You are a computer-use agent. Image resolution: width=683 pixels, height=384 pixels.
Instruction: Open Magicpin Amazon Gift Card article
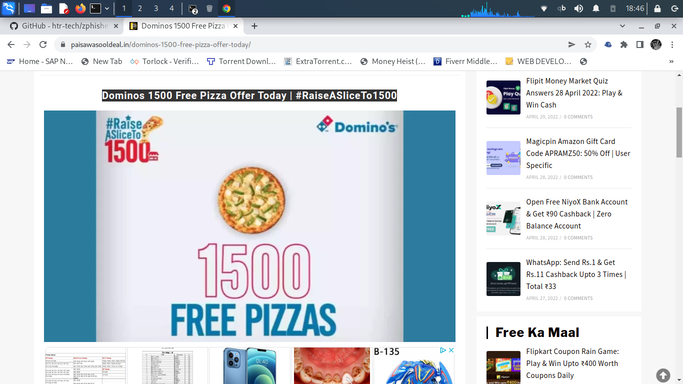click(x=578, y=153)
